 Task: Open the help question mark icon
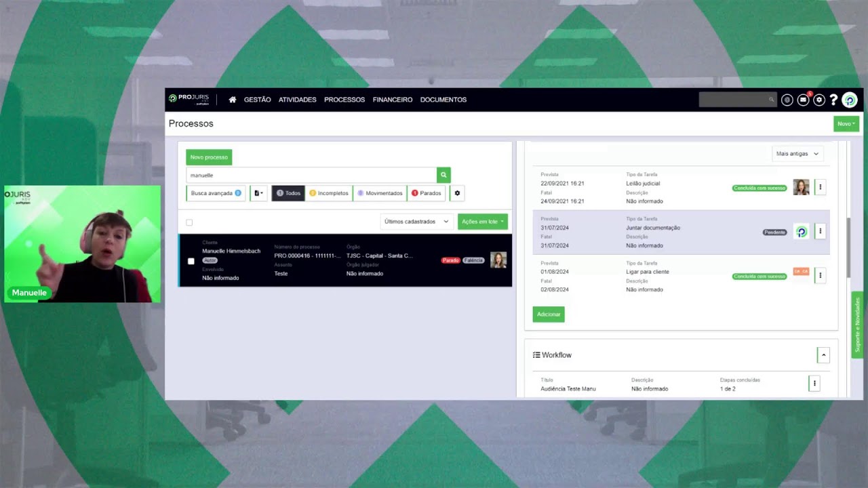click(833, 100)
